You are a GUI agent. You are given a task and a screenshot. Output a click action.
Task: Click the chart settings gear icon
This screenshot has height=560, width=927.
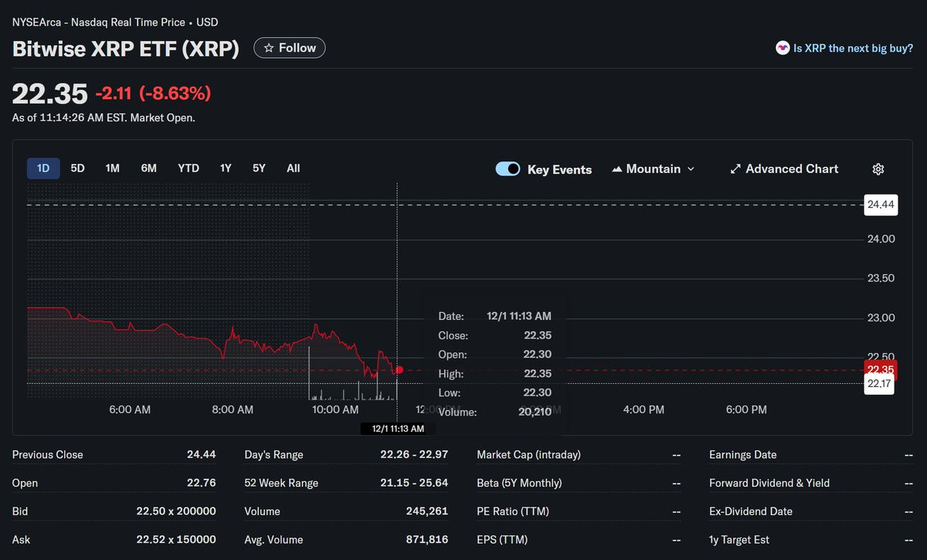878,169
